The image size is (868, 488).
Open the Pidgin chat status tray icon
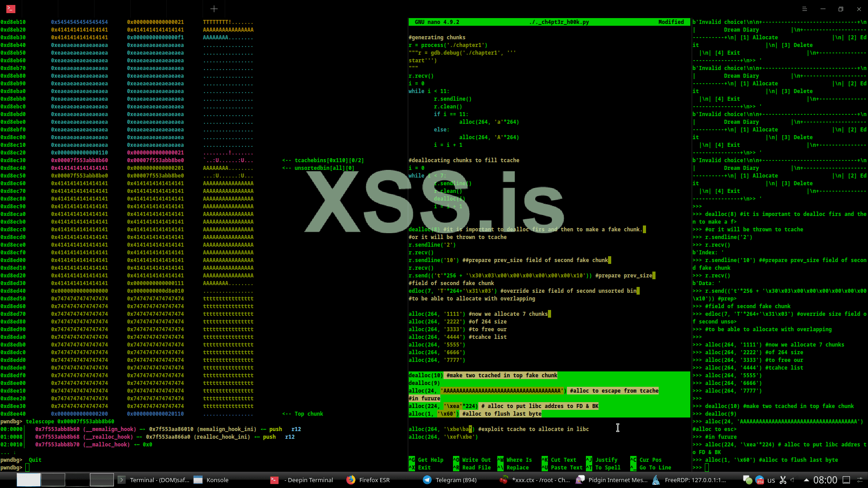coord(747,480)
